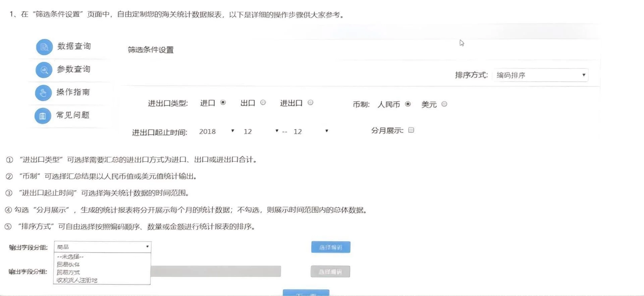The height and width of the screenshot is (296, 644).
Task: Select the 进口 radio button
Action: click(x=223, y=103)
